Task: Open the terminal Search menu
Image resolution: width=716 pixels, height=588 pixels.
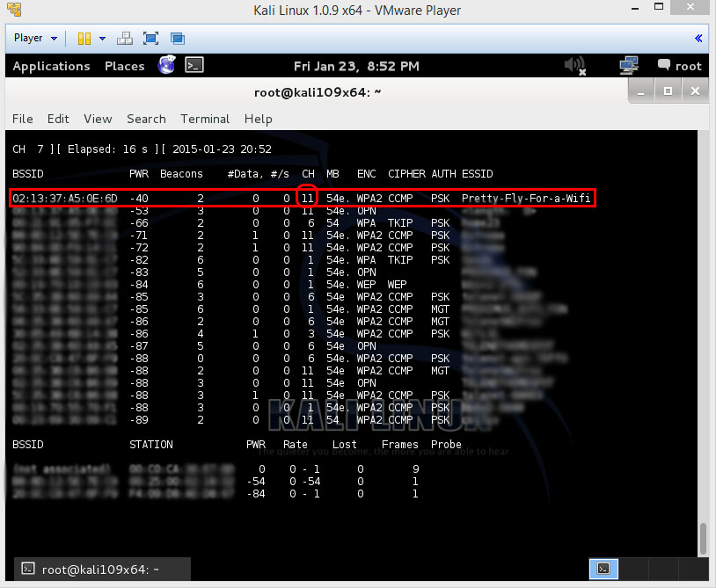Action: coord(146,119)
